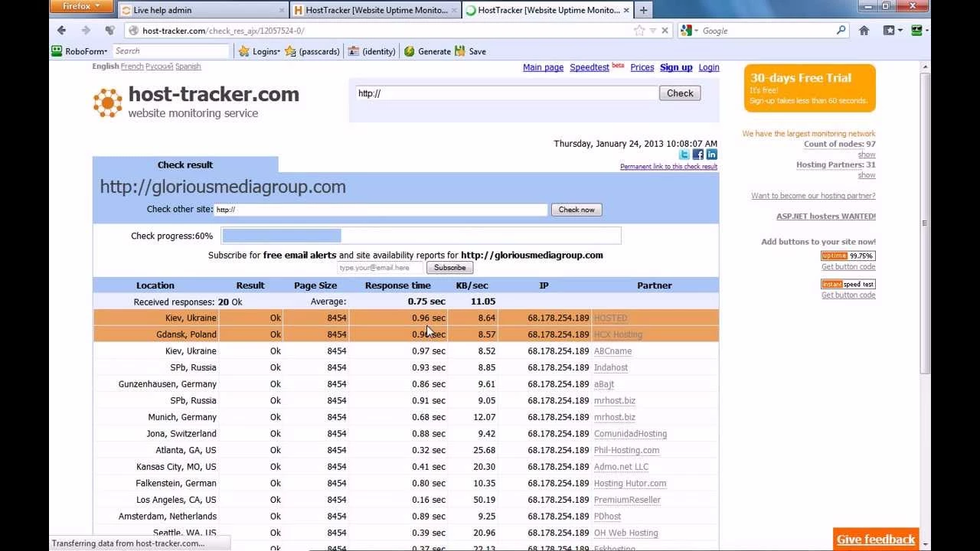Open ASP.NET hosters WANTED link
980x551 pixels.
point(826,217)
